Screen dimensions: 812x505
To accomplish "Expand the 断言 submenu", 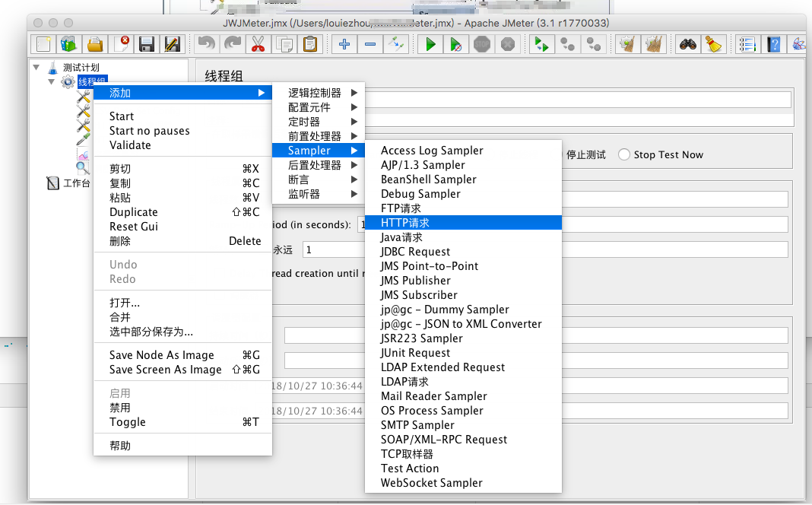I will point(319,179).
